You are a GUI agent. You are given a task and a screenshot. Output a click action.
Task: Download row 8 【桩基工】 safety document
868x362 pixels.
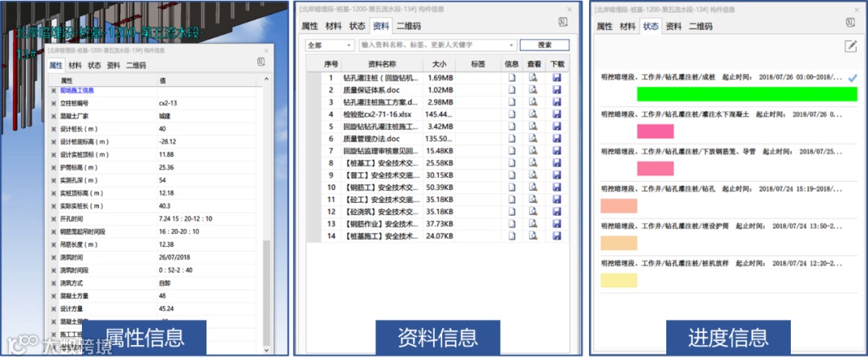tap(556, 162)
